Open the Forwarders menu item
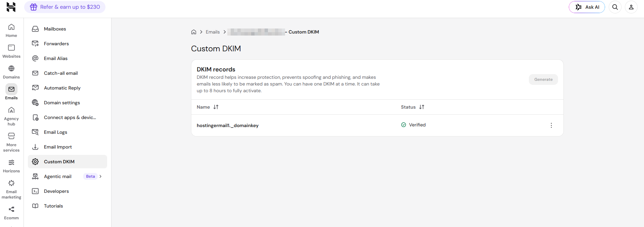 click(67, 44)
